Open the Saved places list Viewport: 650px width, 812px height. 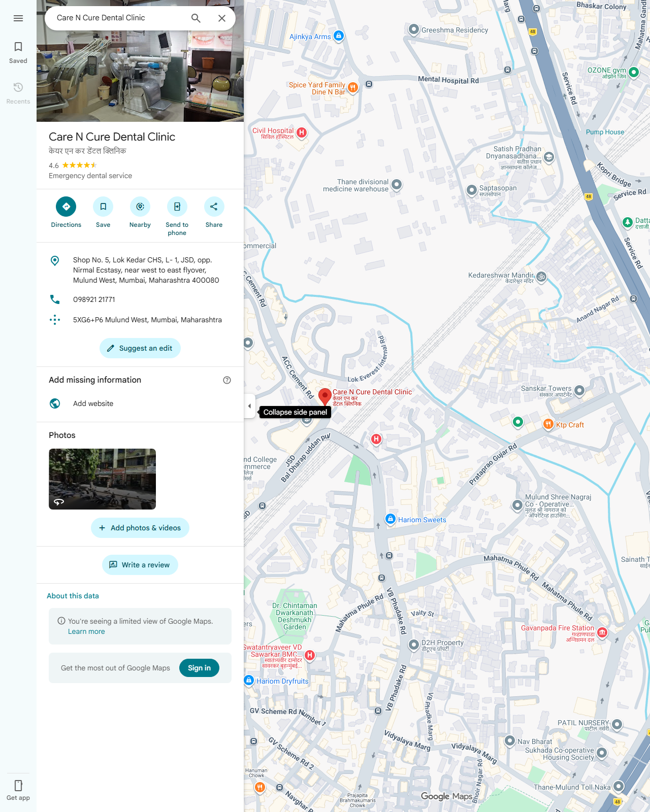pyautogui.click(x=18, y=53)
